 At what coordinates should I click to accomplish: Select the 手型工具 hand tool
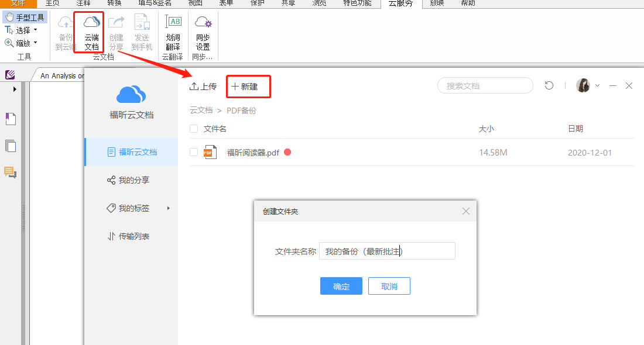[x=25, y=16]
